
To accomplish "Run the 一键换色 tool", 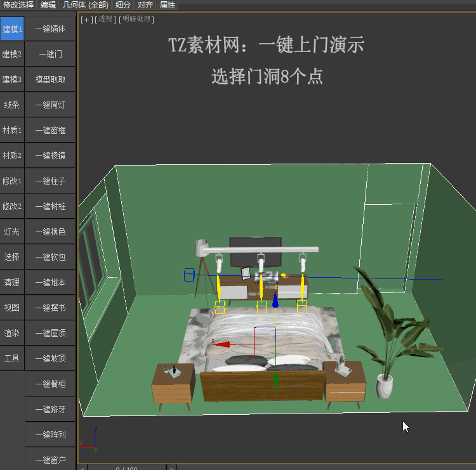I will pyautogui.click(x=50, y=232).
